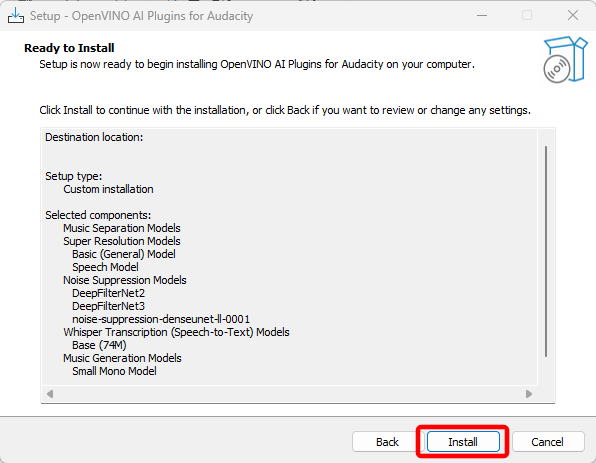The width and height of the screenshot is (596, 463).
Task: Click the right arrow of horizontal scrollbar
Action: [x=529, y=394]
